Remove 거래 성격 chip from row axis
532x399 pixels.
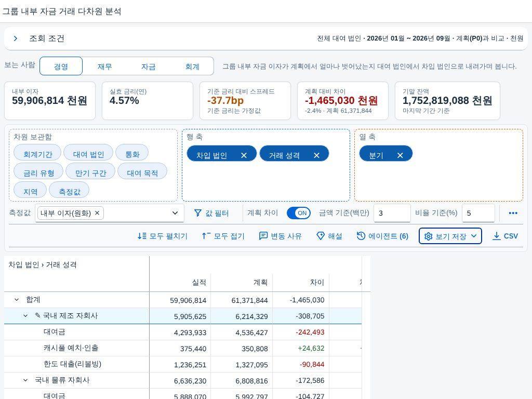point(316,155)
